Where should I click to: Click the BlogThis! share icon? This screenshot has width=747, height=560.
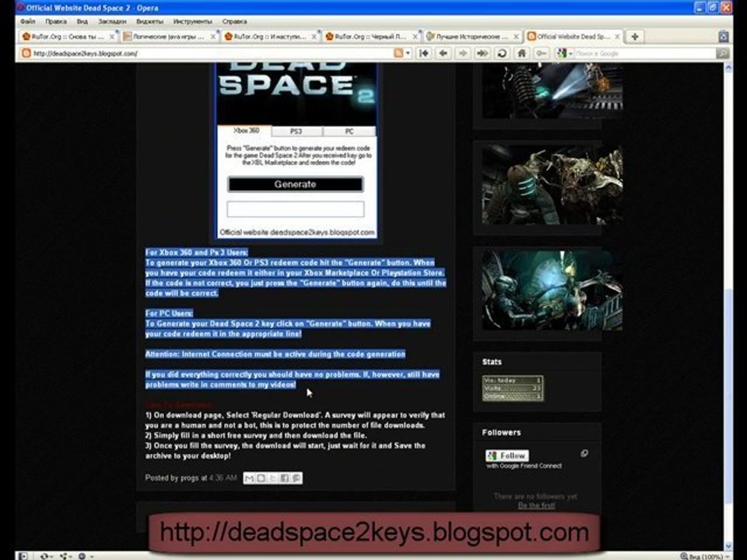(x=261, y=478)
